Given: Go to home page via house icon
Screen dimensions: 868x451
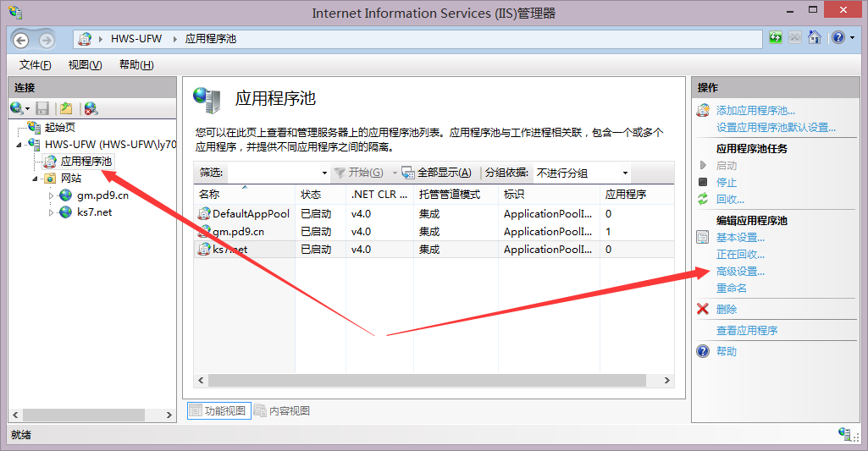Looking at the screenshot, I should (x=815, y=37).
